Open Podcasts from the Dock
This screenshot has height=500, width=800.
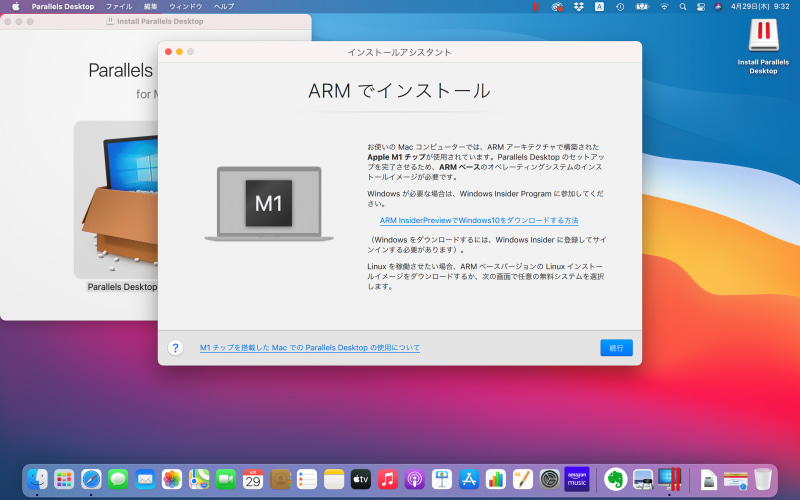coord(415,479)
